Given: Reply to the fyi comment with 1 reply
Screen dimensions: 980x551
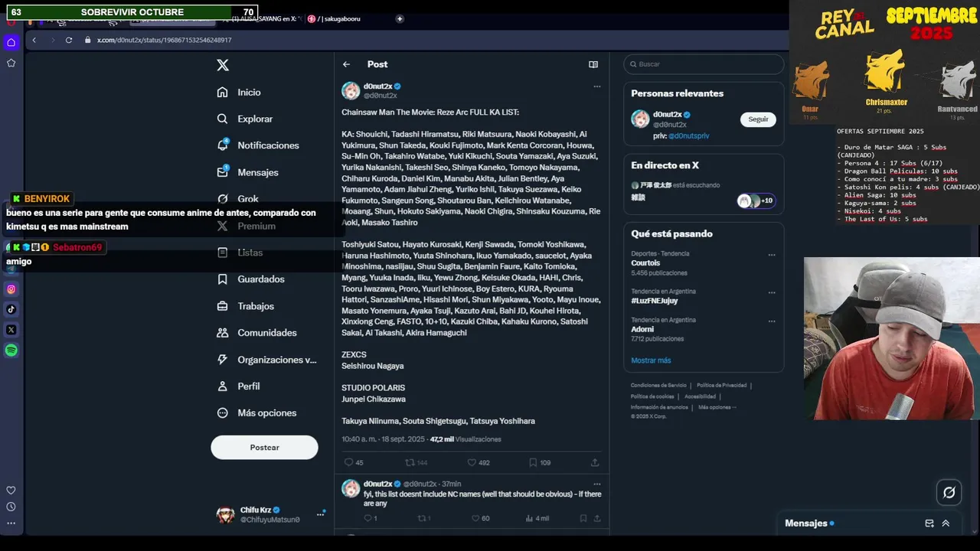Looking at the screenshot, I should point(371,518).
